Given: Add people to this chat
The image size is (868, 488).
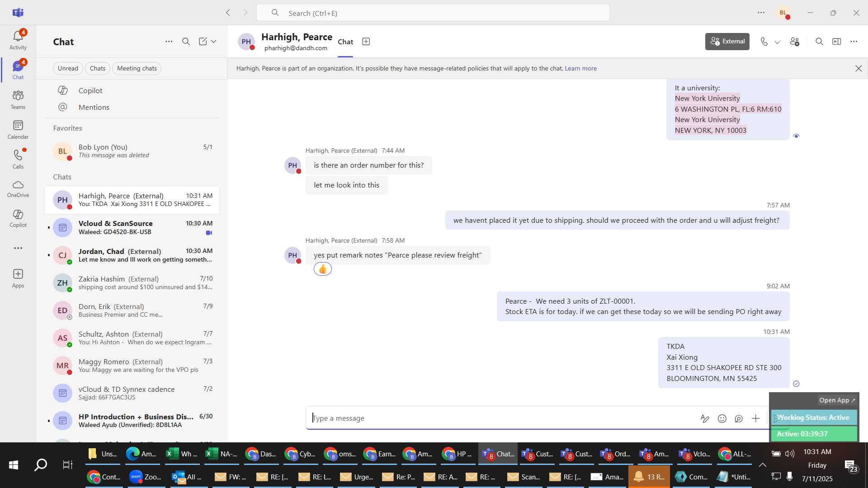Looking at the screenshot, I should click(x=795, y=42).
